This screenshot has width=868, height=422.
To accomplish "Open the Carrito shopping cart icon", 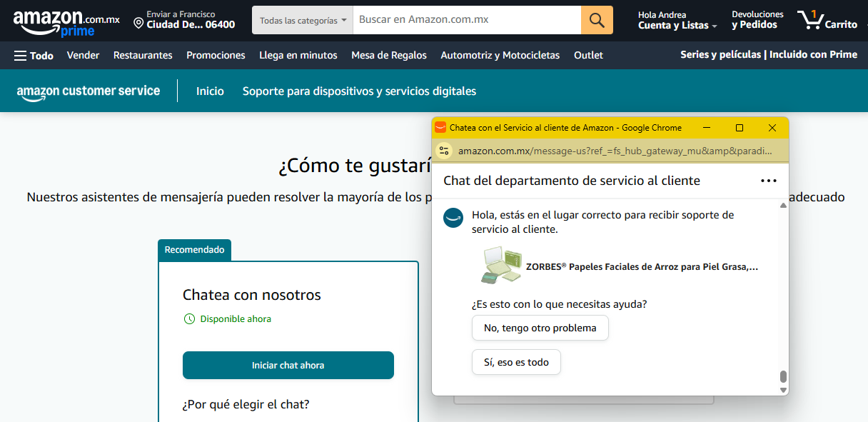I will [827, 20].
